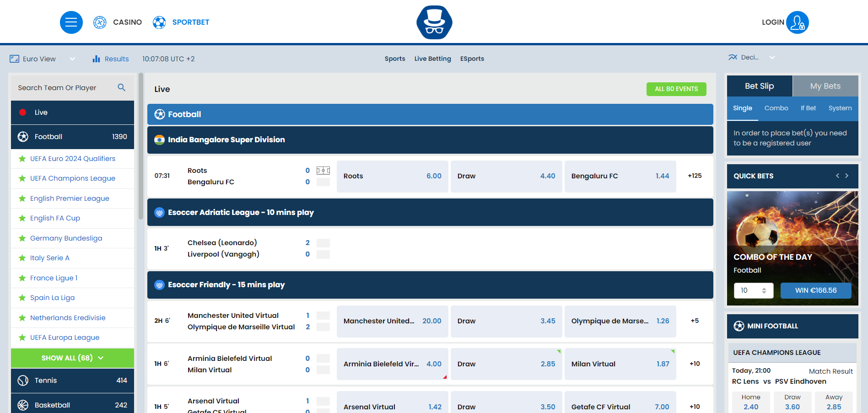The height and width of the screenshot is (413, 868).
Task: Select the Single bet type tab
Action: pyautogui.click(x=743, y=108)
